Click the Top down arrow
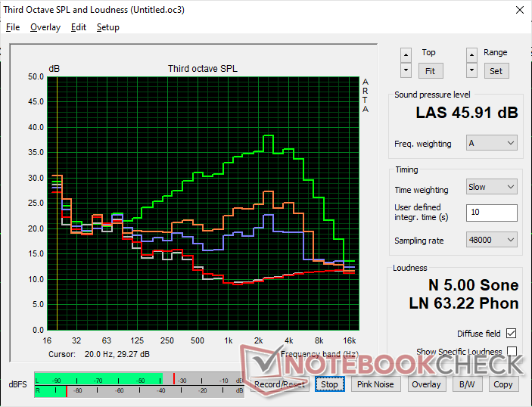Viewport: 532px width, 407px height. (x=406, y=70)
